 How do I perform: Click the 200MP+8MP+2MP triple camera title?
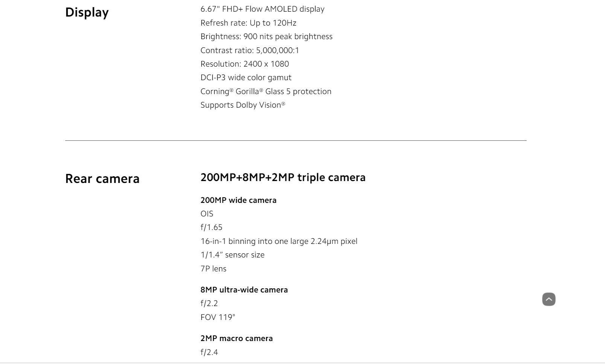pos(283,177)
